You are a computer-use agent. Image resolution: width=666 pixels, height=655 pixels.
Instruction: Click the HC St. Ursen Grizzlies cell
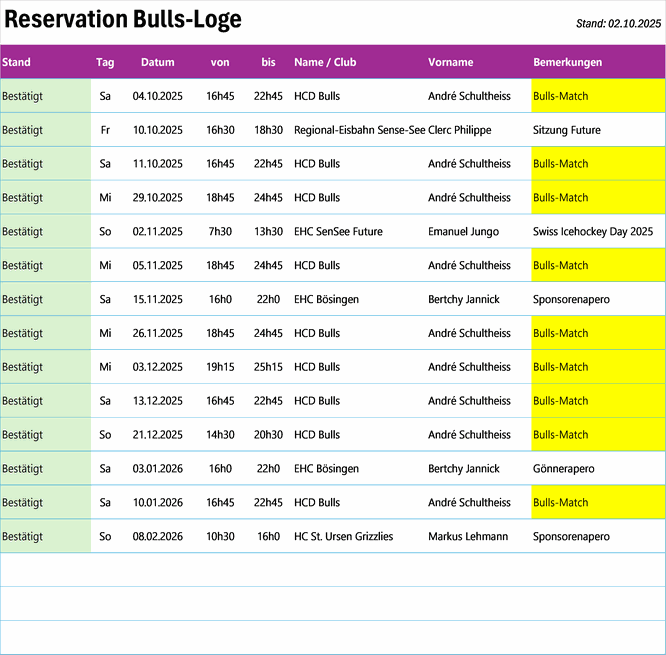[343, 537]
